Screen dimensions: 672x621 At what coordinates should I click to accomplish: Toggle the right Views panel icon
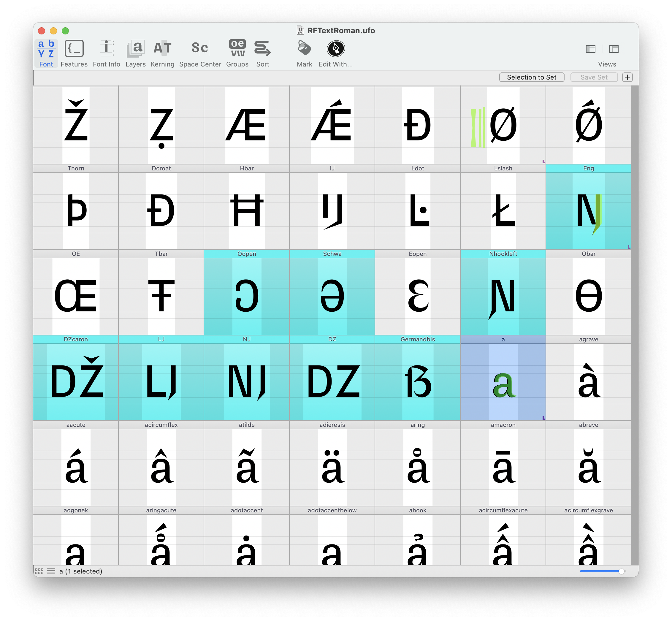click(614, 49)
